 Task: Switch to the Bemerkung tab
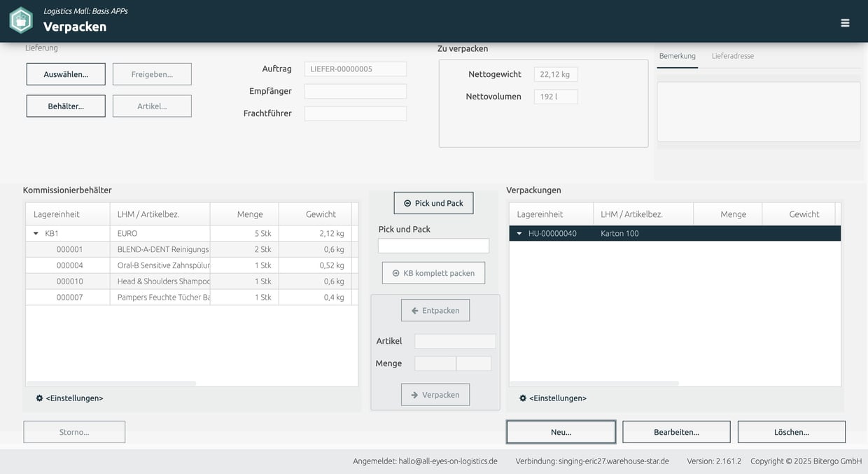(677, 56)
